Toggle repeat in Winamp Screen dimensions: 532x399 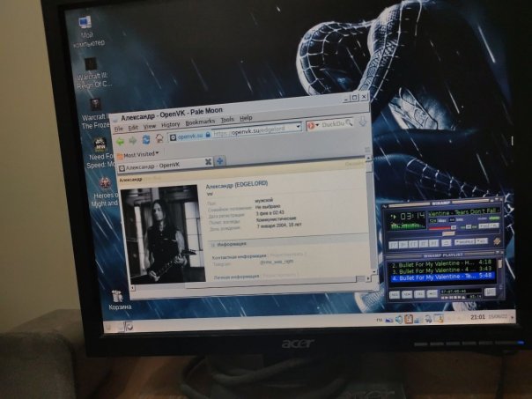pyautogui.click(x=482, y=240)
